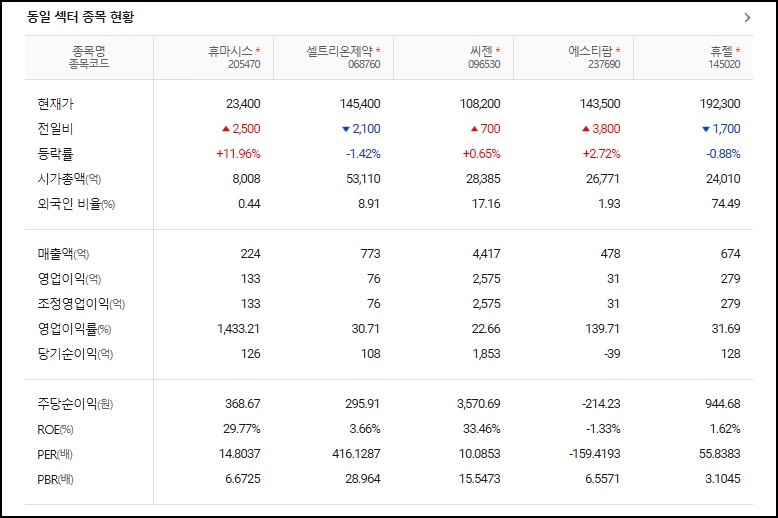The width and height of the screenshot is (778, 518).
Task: Click the 종목명 종목코드 header cell
Action: point(89,57)
